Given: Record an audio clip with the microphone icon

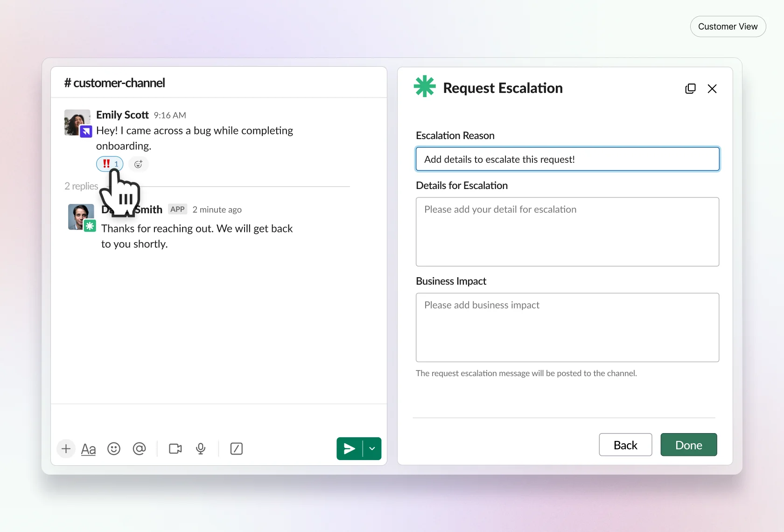Looking at the screenshot, I should [x=201, y=448].
